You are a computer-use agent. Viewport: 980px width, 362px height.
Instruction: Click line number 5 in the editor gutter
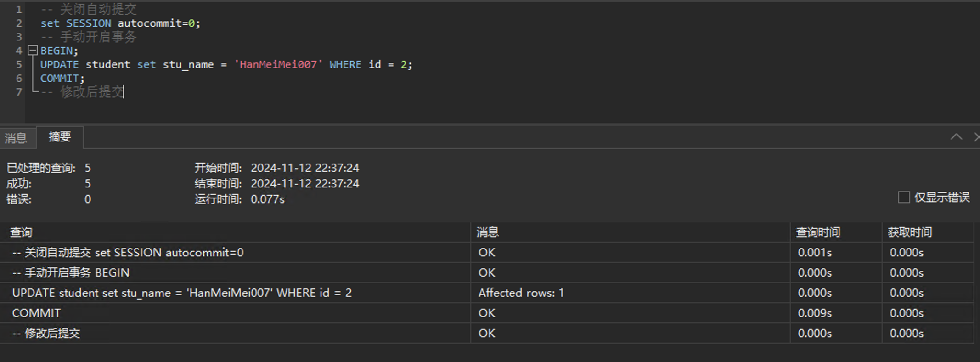[x=19, y=65]
